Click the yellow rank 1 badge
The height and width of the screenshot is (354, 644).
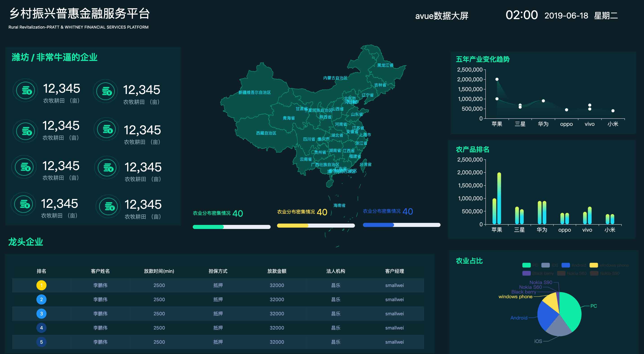42,285
